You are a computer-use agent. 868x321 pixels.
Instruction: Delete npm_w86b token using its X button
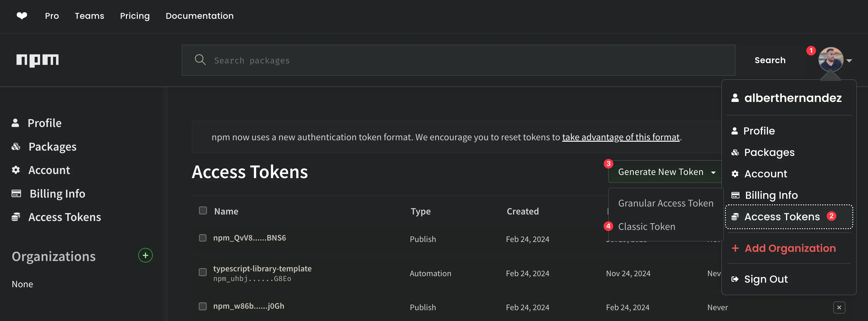pos(839,307)
